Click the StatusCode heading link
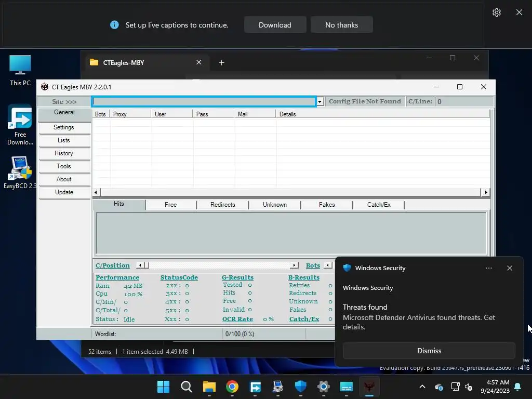Screen dimensions: 532x399 (x=179, y=277)
